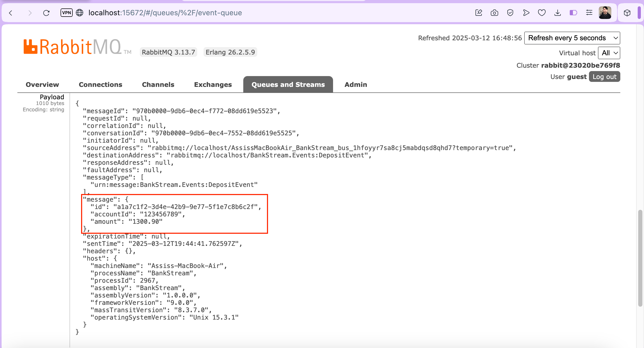Reload the page with the refresh icon
Image resolution: width=644 pixels, height=348 pixels.
46,13
